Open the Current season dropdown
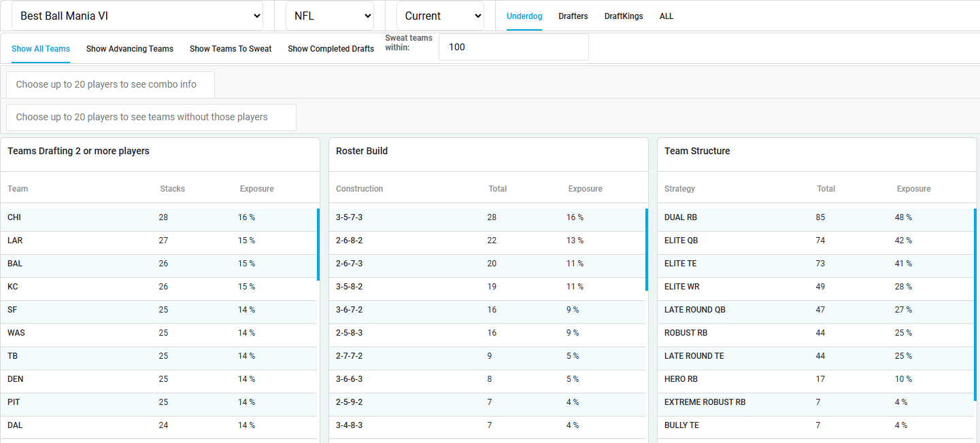 click(x=439, y=16)
